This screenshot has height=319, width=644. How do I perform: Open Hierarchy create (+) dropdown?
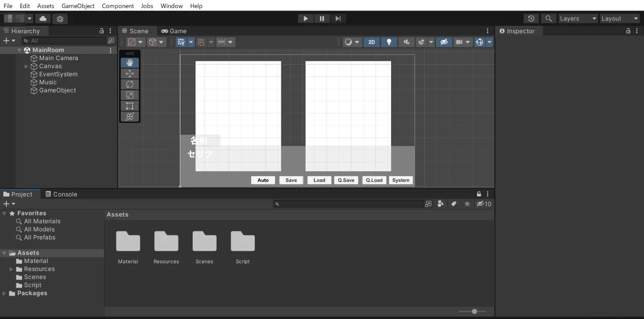click(x=9, y=41)
